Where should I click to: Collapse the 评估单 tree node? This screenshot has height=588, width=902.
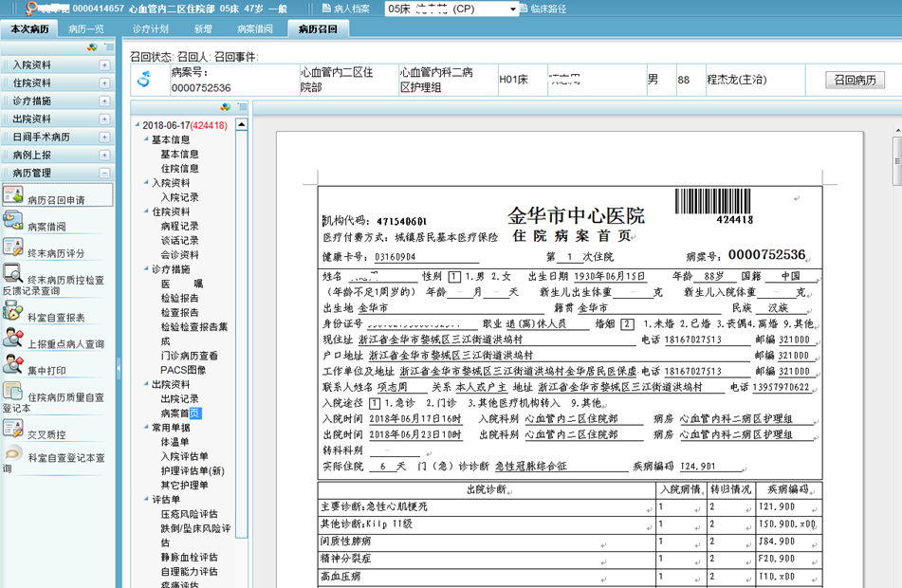(x=146, y=499)
